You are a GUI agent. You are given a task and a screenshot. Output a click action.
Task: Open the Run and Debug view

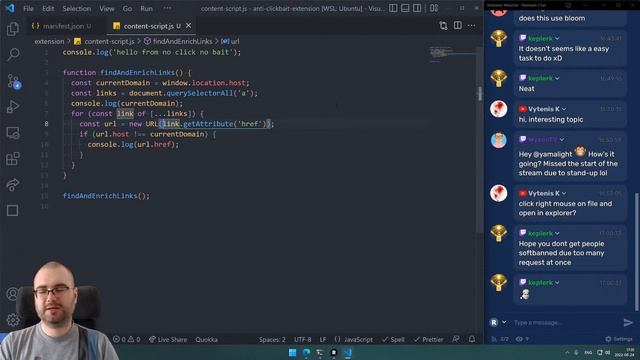coord(13,107)
